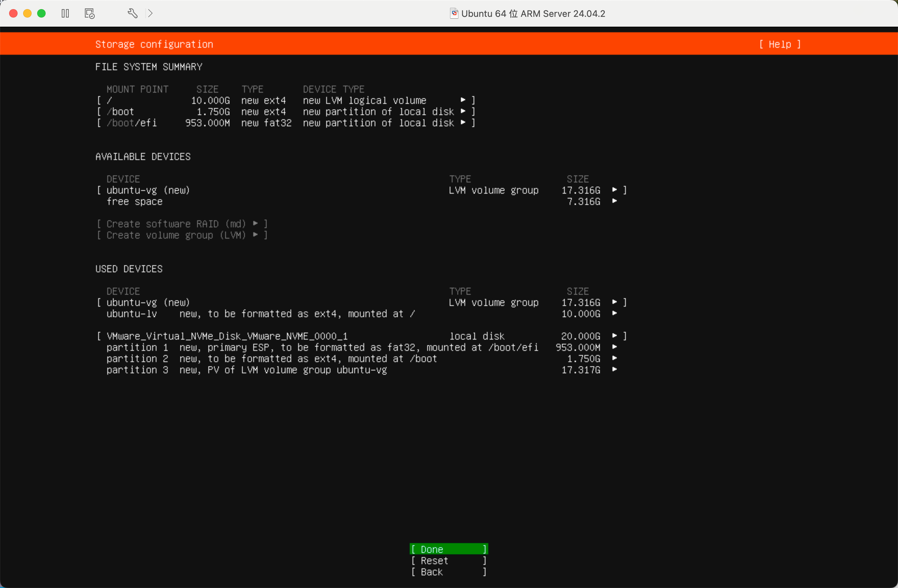The width and height of the screenshot is (898, 588).
Task: Expand the free space 7.316G arrow
Action: 615,201
